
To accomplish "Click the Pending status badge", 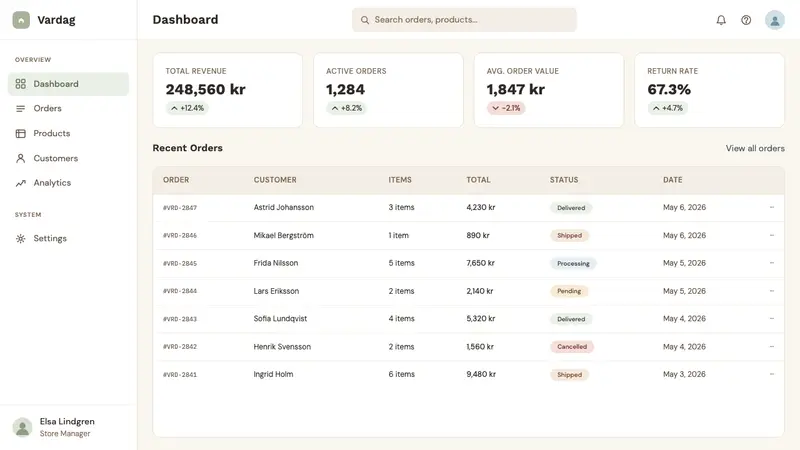I will (x=569, y=291).
